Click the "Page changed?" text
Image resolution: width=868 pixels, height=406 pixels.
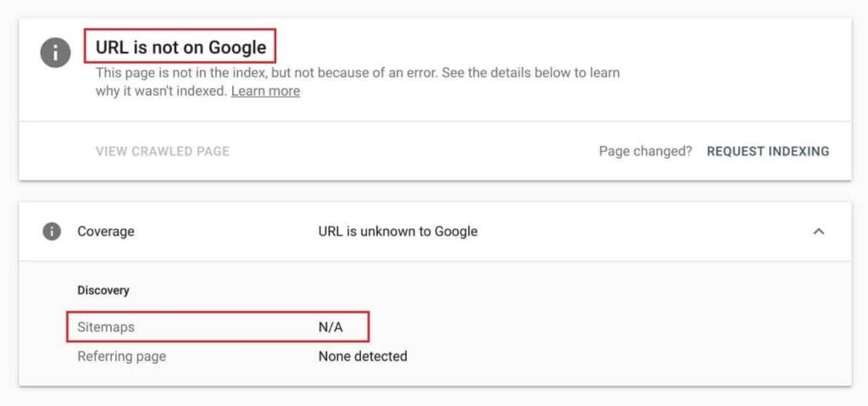[x=645, y=152]
